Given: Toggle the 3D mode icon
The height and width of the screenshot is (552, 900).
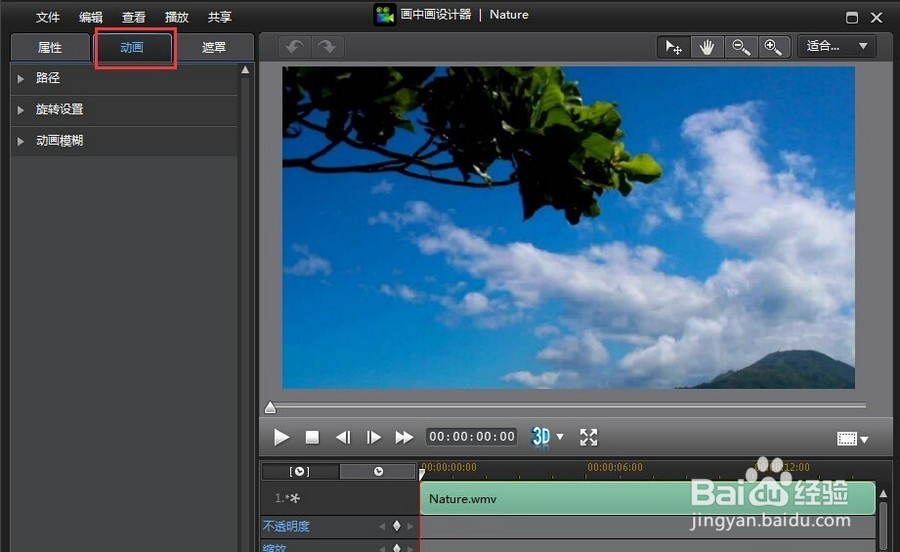Looking at the screenshot, I should coord(541,437).
